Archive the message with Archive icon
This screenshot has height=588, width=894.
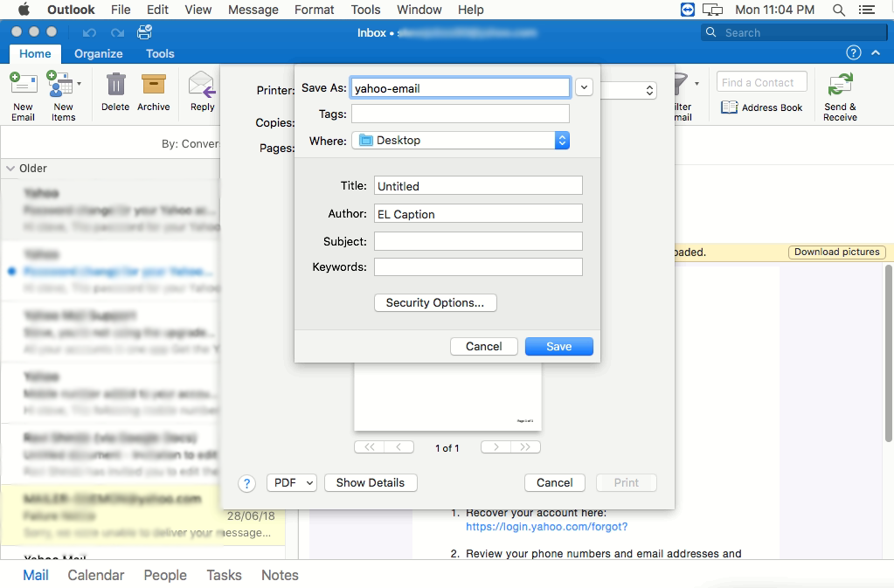click(x=154, y=84)
